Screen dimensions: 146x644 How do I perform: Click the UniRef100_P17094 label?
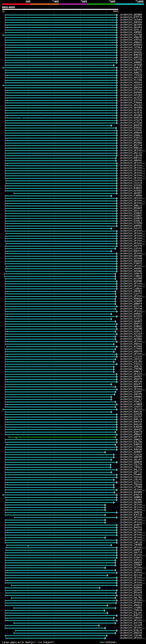[131, 80]
